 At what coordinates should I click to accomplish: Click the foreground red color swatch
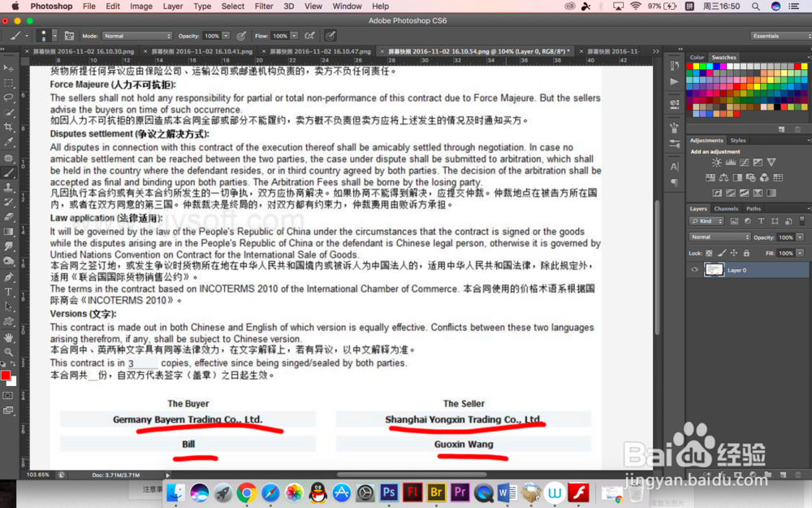coord(5,376)
